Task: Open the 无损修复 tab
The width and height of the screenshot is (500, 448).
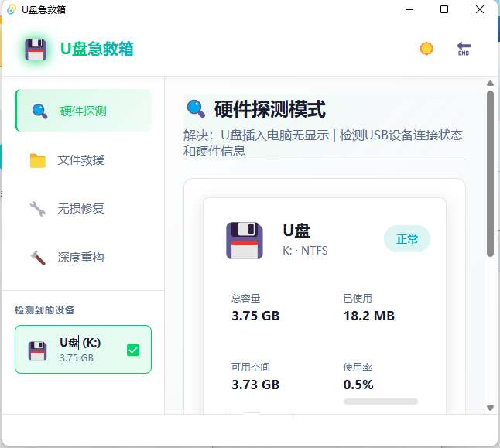Action: click(83, 209)
